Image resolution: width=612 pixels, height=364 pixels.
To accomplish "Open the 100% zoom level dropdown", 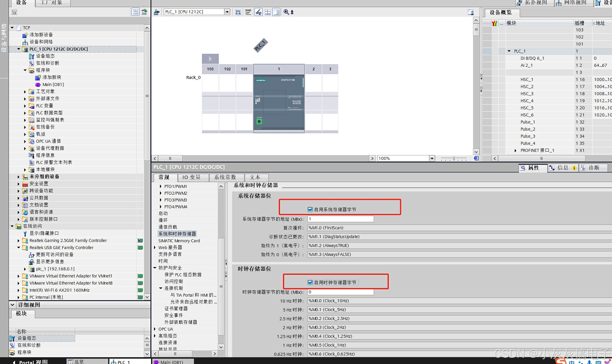I will (432, 158).
